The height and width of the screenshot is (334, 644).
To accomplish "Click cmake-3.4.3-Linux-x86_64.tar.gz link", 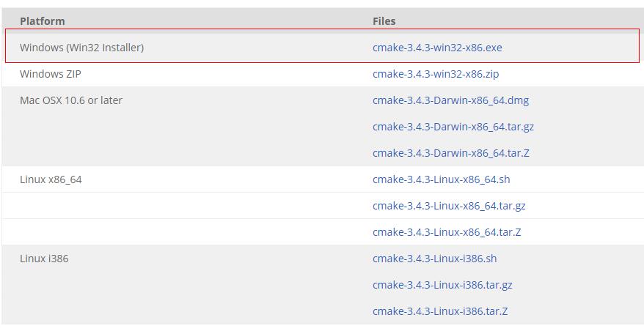I will point(449,206).
